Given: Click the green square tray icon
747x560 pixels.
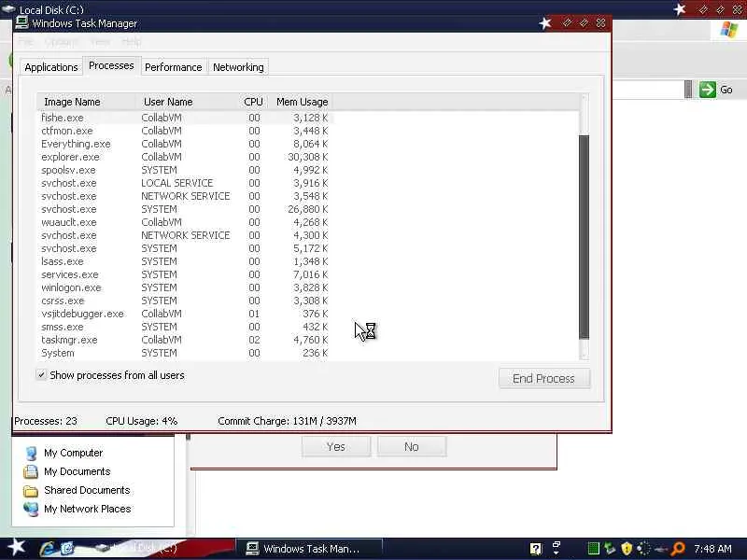Looking at the screenshot, I should click(x=593, y=549).
